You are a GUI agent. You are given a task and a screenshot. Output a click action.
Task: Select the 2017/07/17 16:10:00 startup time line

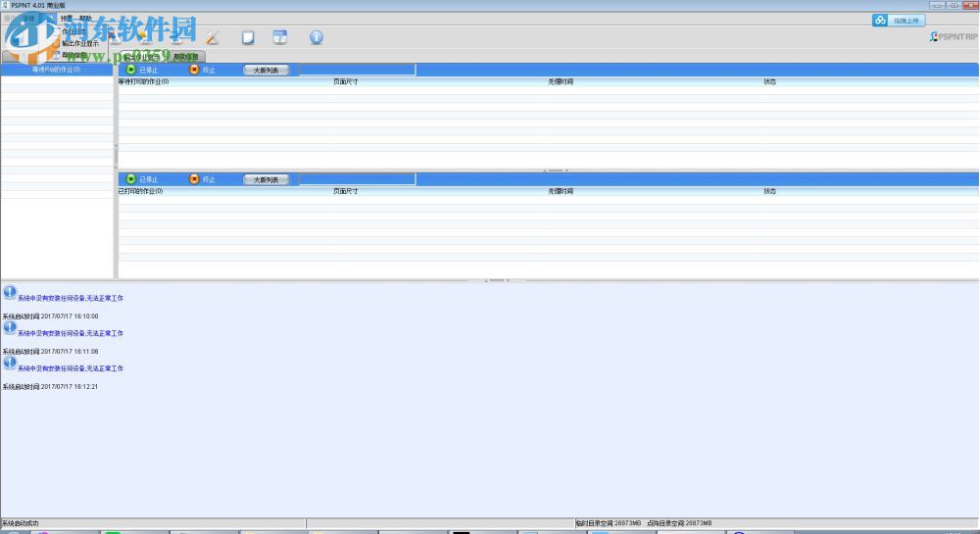tap(50, 316)
